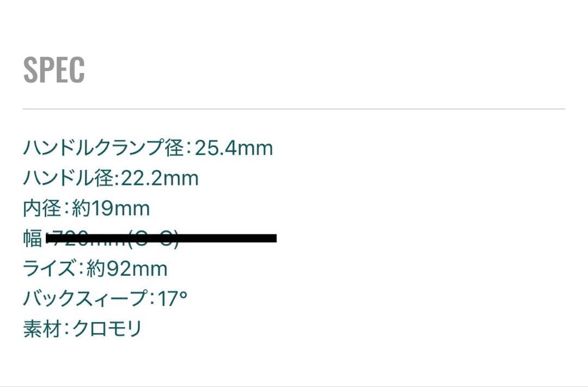Image resolution: width=588 pixels, height=387 pixels.
Task: Click the divider line below SPEC
Action: pyautogui.click(x=294, y=109)
